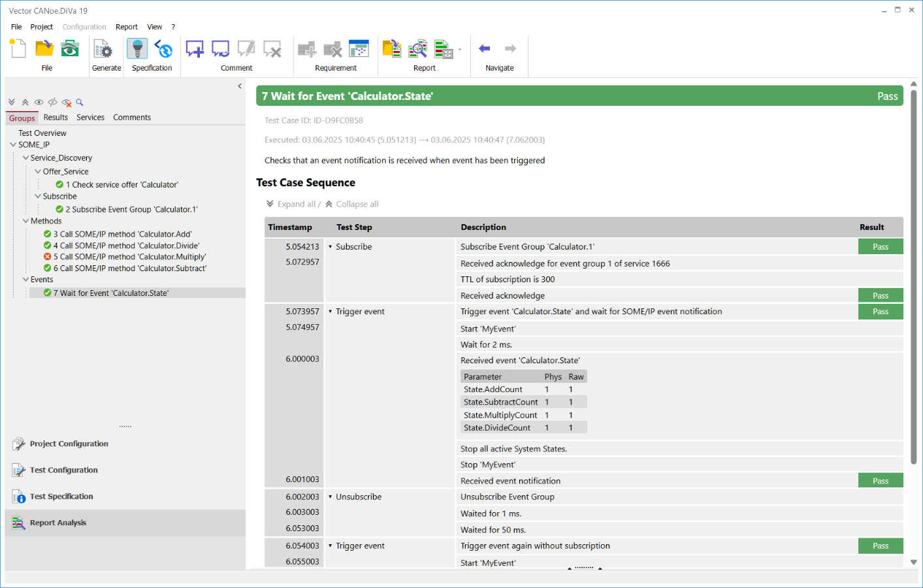Screen dimensions: 923x588
Task: Add a new comment with plus bubble
Action: point(195,49)
